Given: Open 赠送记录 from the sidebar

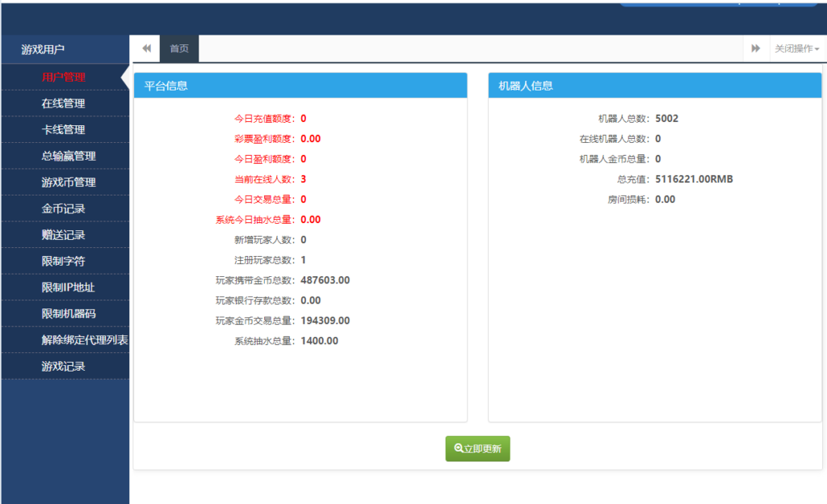Looking at the screenshot, I should pyautogui.click(x=65, y=234).
